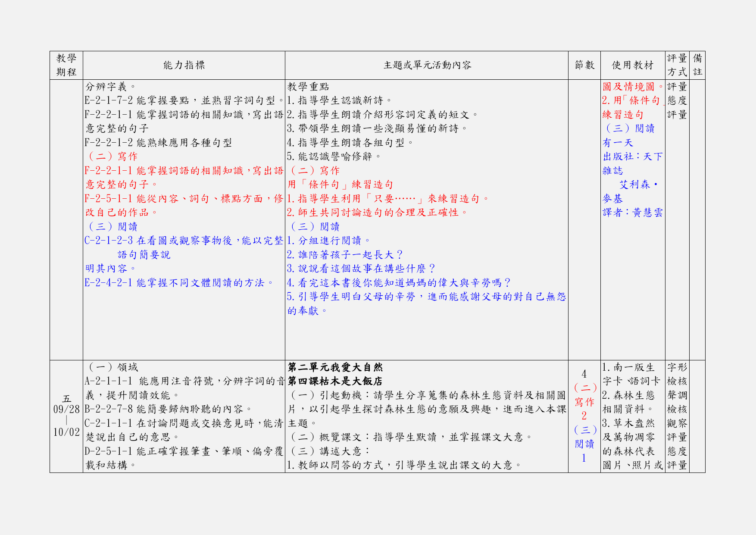Click the number 4 in 節數
Screen dimensions: 756x535
coord(584,374)
